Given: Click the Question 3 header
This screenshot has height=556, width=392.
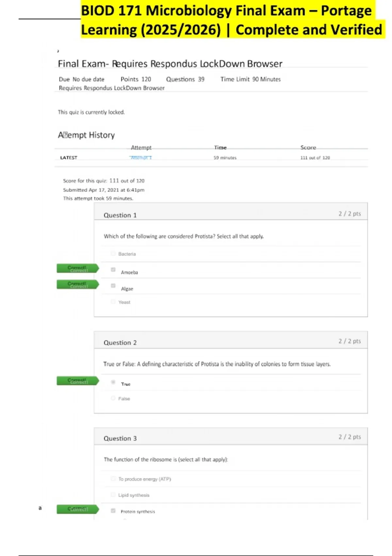Looking at the screenshot, I should coord(120,439).
